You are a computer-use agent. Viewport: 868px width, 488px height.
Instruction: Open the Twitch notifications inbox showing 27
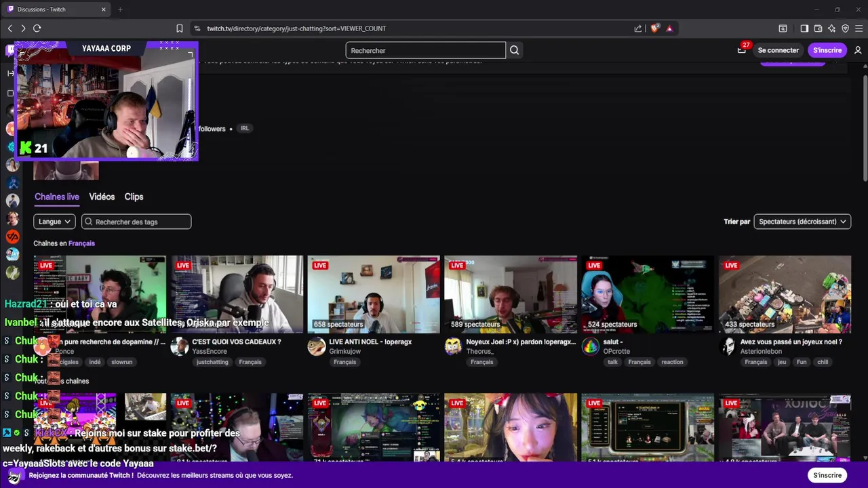742,50
